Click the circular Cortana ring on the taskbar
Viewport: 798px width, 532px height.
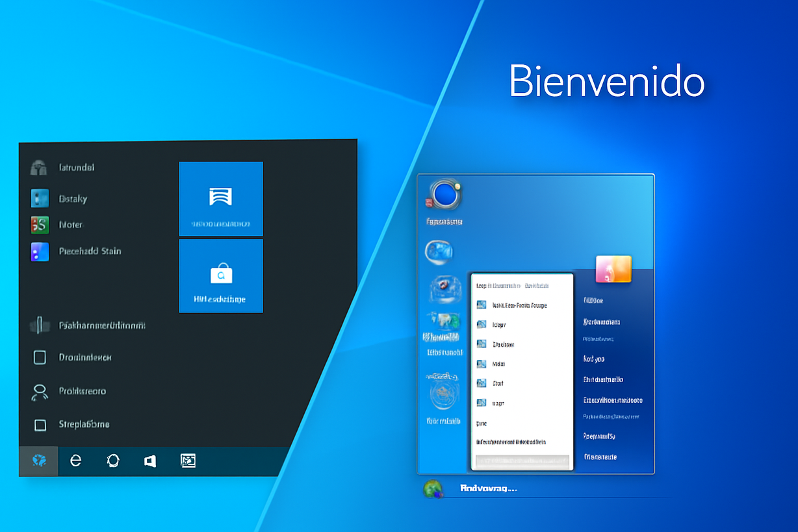[113, 461]
